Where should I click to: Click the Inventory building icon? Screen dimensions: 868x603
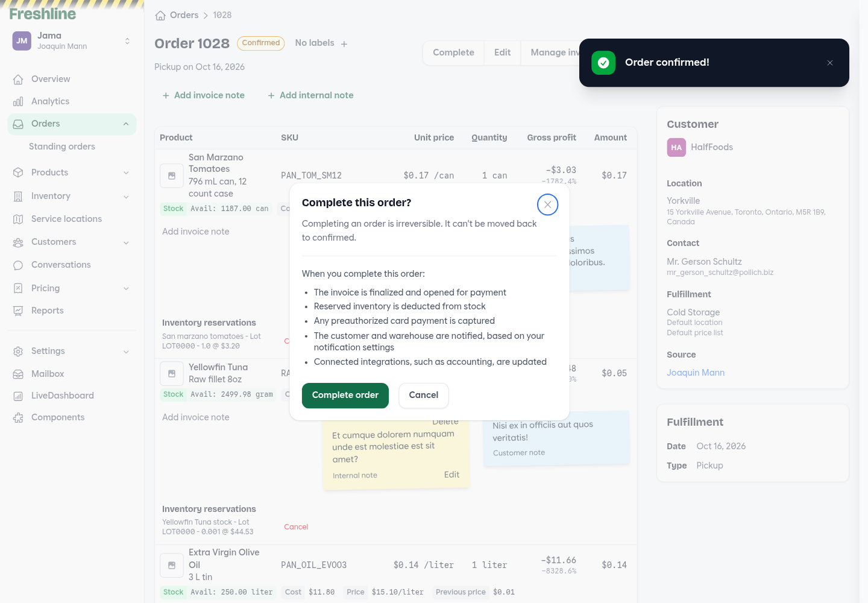[x=18, y=196]
